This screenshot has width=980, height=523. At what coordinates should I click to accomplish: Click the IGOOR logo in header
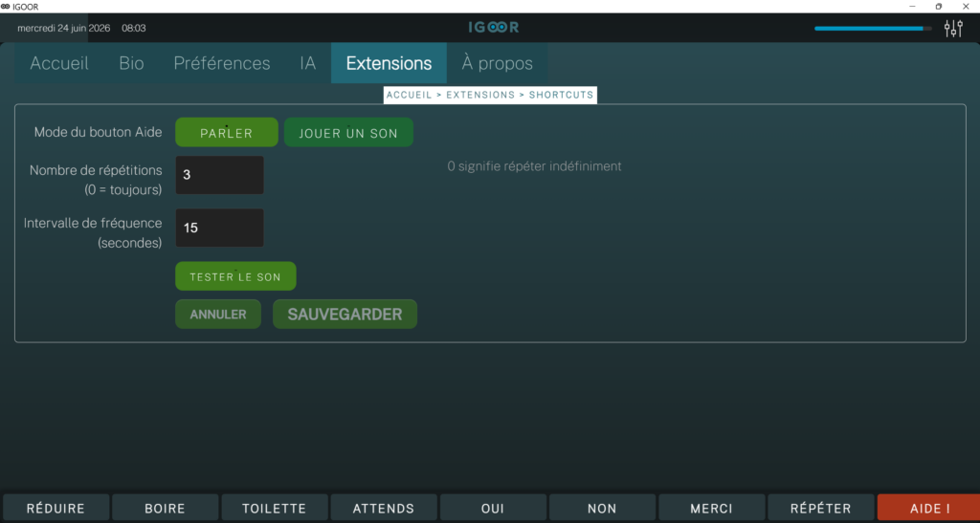click(494, 28)
